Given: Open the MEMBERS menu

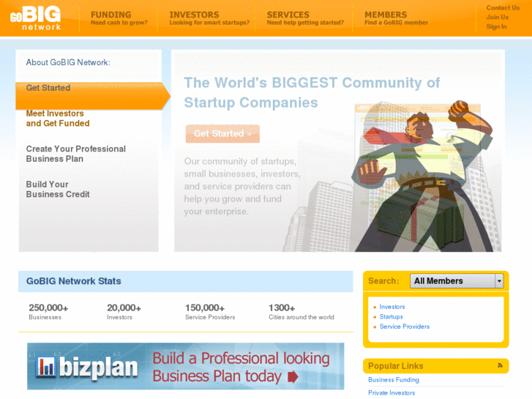Looking at the screenshot, I should [396, 18].
